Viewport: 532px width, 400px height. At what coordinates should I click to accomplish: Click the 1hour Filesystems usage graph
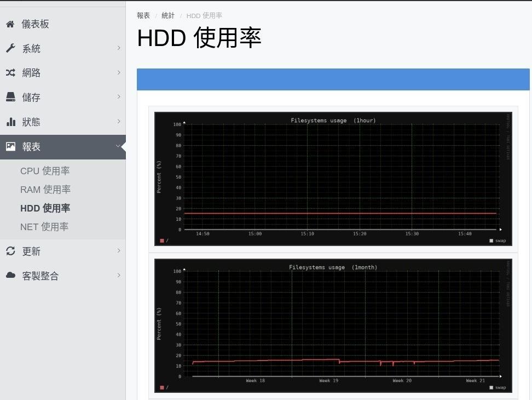tap(333, 179)
